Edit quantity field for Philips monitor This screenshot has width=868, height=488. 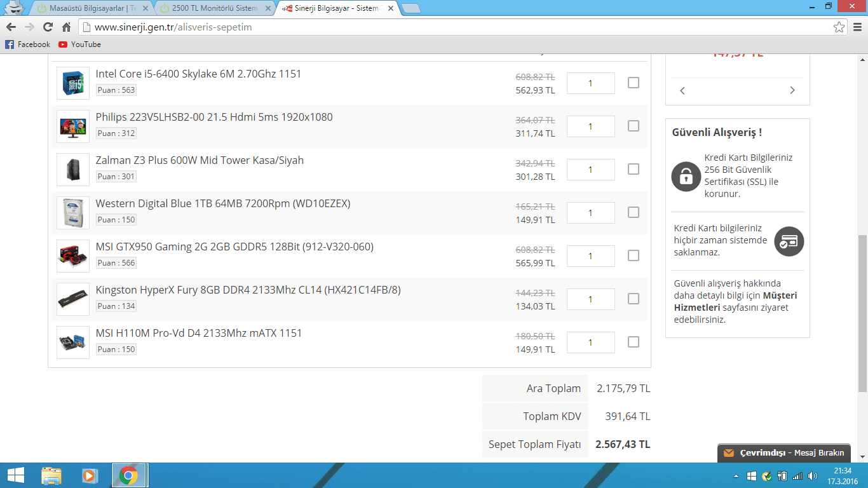[x=590, y=126]
